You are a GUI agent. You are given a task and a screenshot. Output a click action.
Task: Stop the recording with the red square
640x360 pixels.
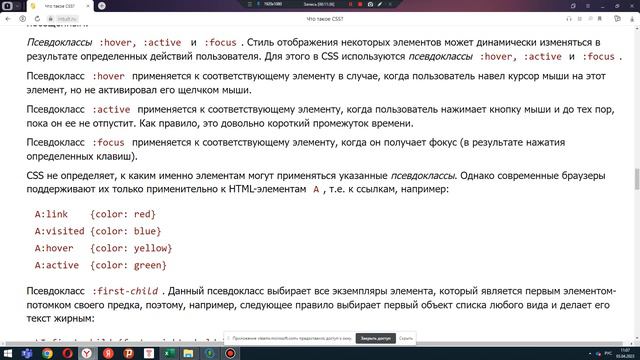click(360, 4)
